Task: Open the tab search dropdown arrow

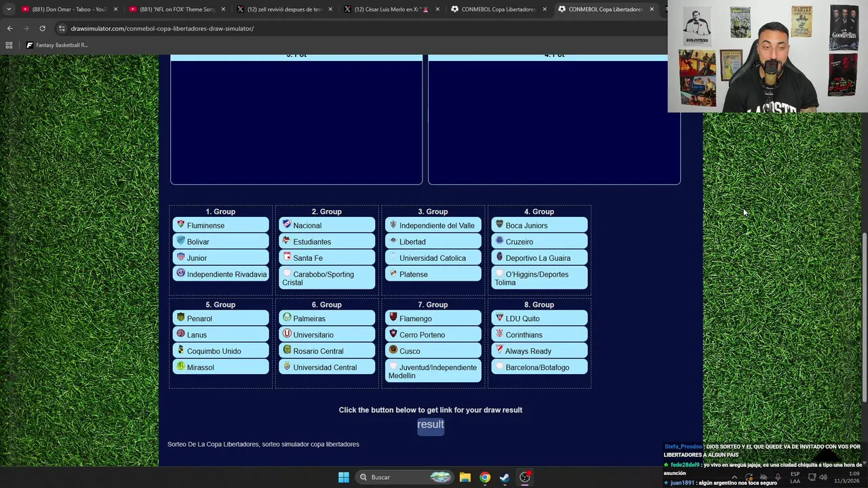Action: coord(9,9)
